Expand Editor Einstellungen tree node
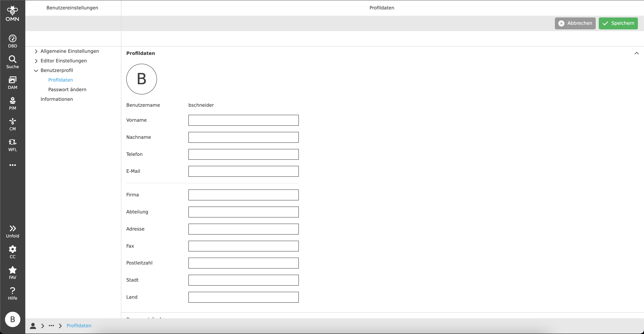This screenshot has height=334, width=644. coord(36,61)
